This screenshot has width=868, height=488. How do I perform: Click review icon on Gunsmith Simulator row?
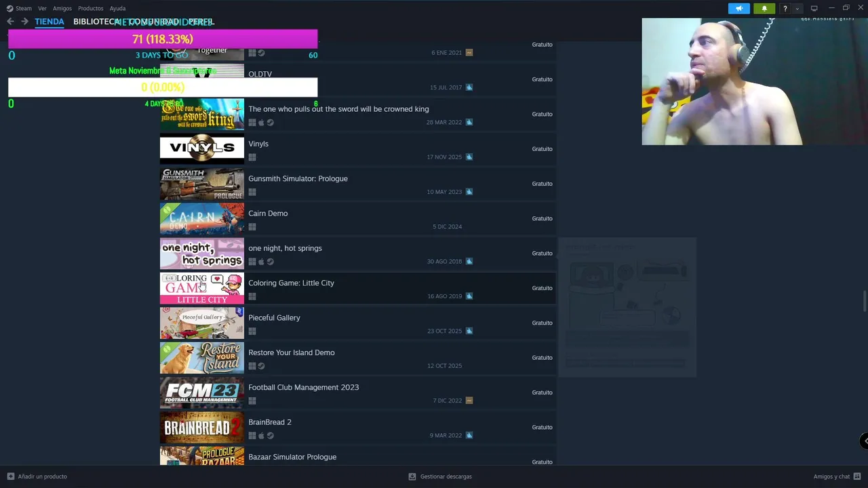(469, 192)
